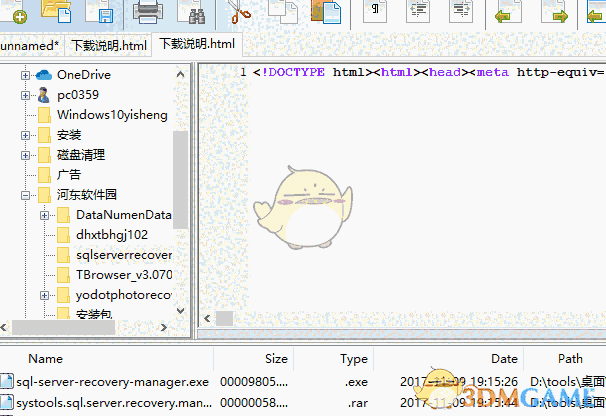Click the green right arrow document icon
The image size is (606, 416).
555,12
